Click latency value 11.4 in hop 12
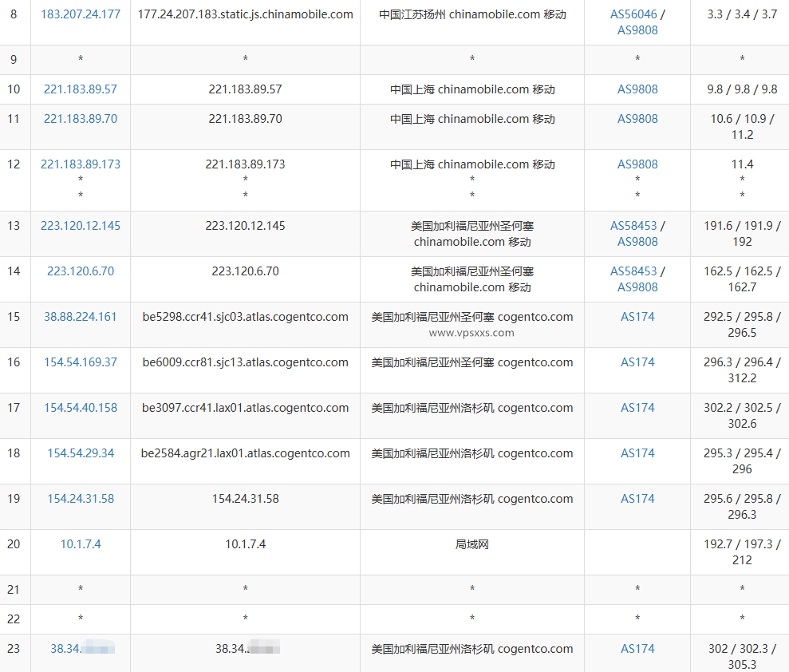The height and width of the screenshot is (672, 789). (x=742, y=164)
